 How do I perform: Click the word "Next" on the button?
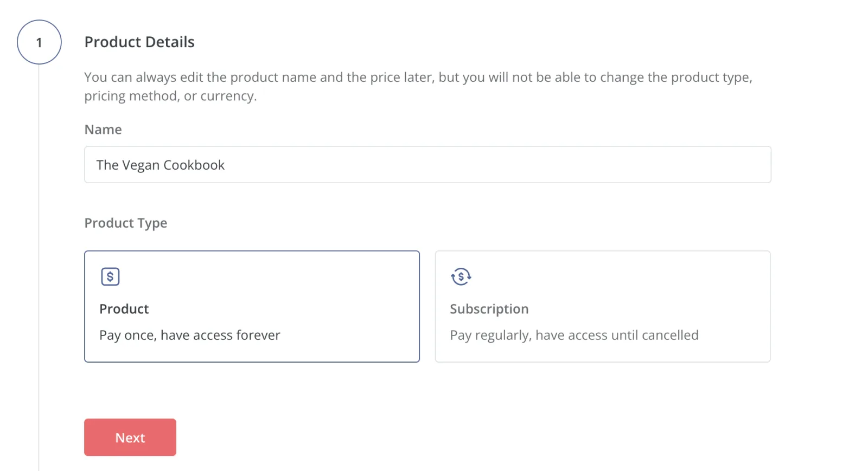130,438
